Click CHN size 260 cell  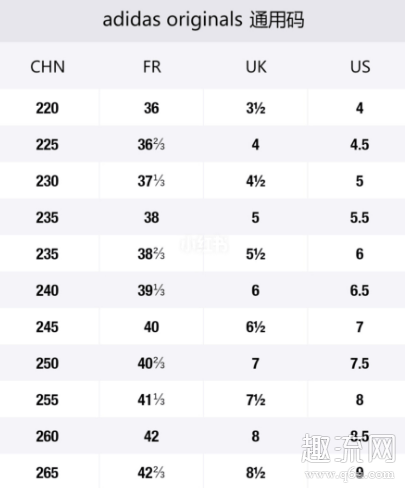click(x=47, y=436)
